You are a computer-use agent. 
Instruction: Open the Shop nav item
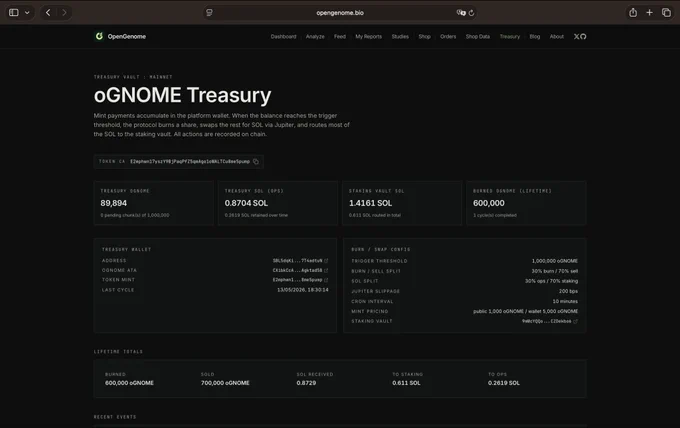pyautogui.click(x=425, y=36)
